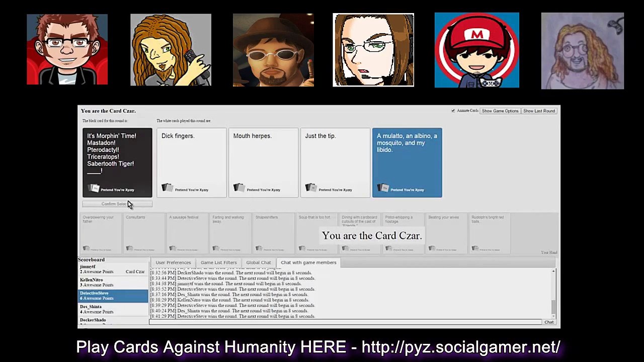Viewport: 644px width, 362px height.
Task: Click the red-haired glasses cartoon avatar
Action: coord(67,49)
